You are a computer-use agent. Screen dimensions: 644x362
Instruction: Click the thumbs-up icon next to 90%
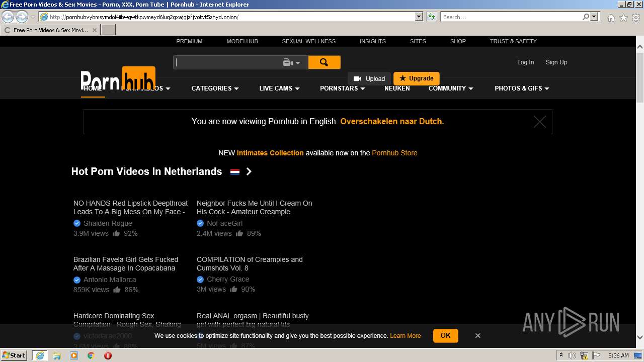(x=233, y=289)
